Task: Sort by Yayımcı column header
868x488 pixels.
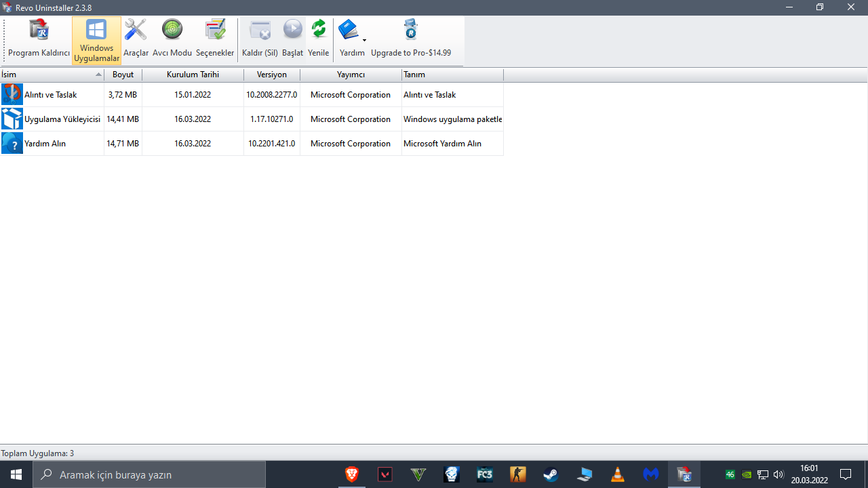Action: tap(351, 75)
